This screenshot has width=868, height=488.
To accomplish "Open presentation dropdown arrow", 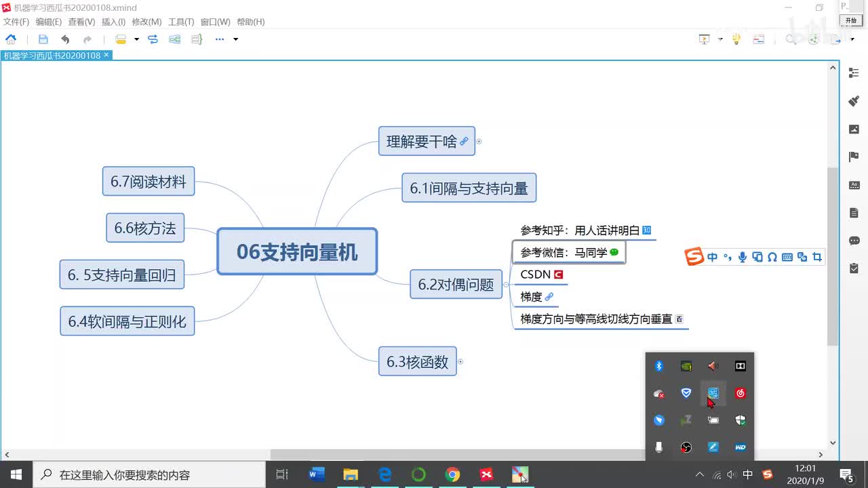I will 720,39.
